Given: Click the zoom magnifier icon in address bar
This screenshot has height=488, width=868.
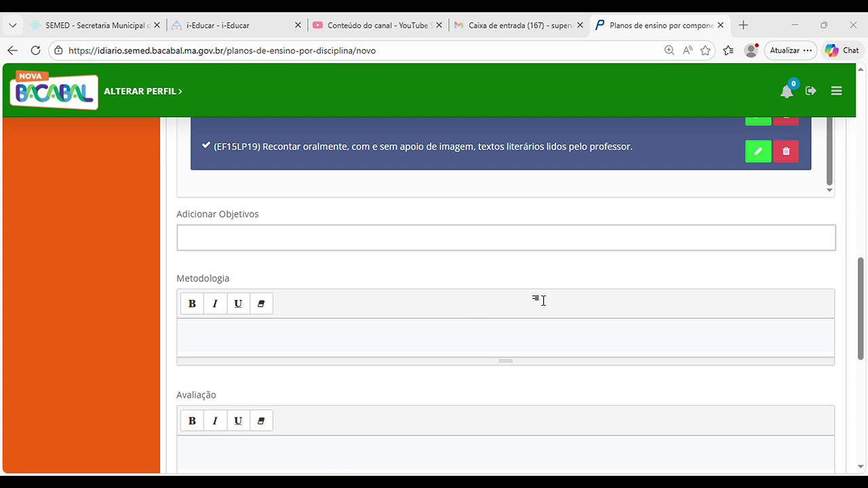Looking at the screenshot, I should coord(669,50).
